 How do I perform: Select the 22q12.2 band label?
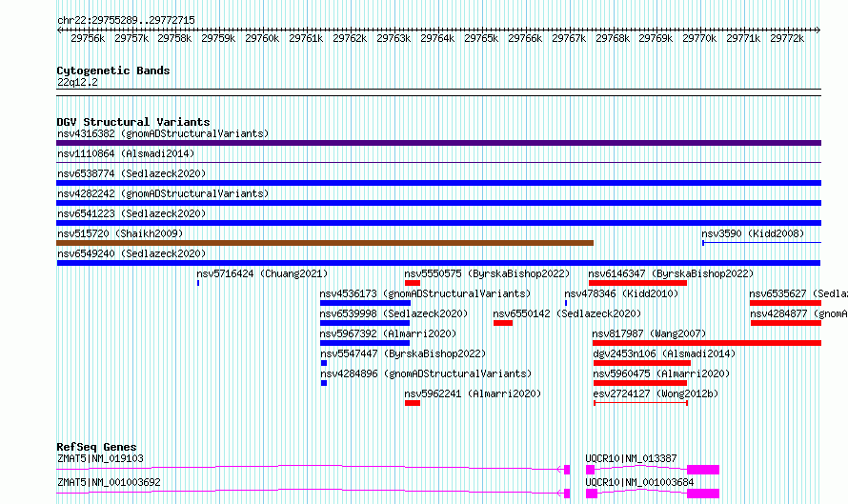(x=77, y=82)
